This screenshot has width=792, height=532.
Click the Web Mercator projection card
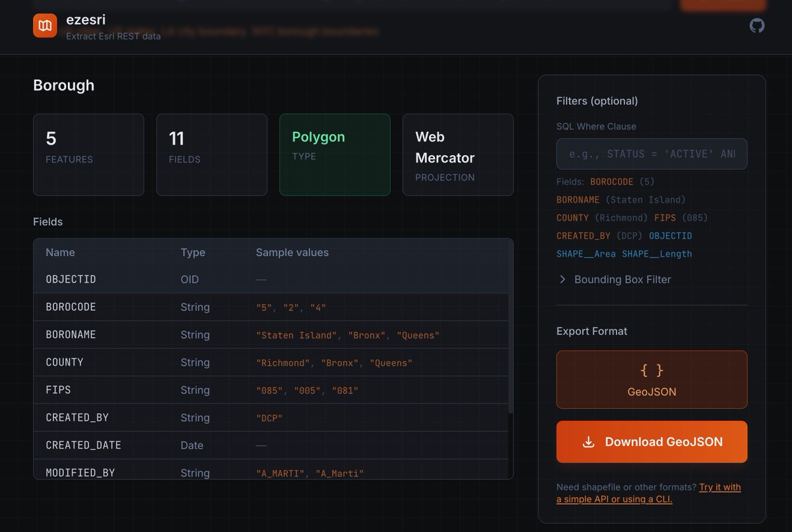click(x=458, y=154)
